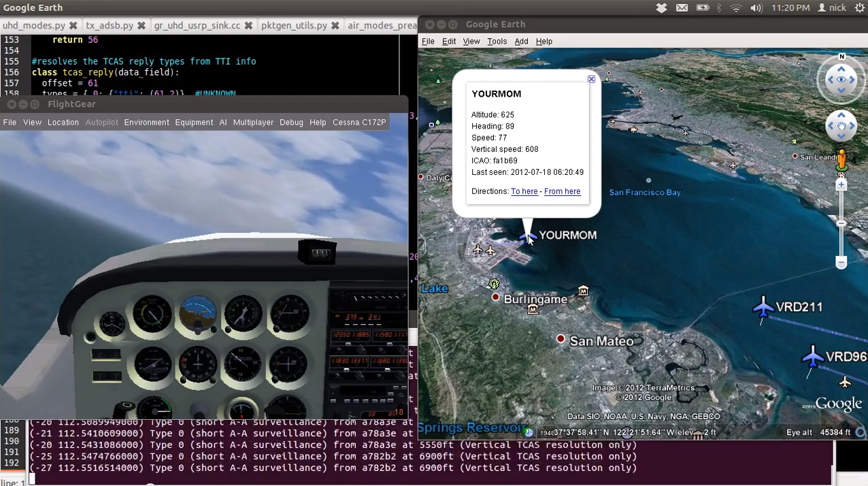Click the 'Eye alt 45384 ft' status text
Viewport: 868px width, 486px height.
(818, 432)
